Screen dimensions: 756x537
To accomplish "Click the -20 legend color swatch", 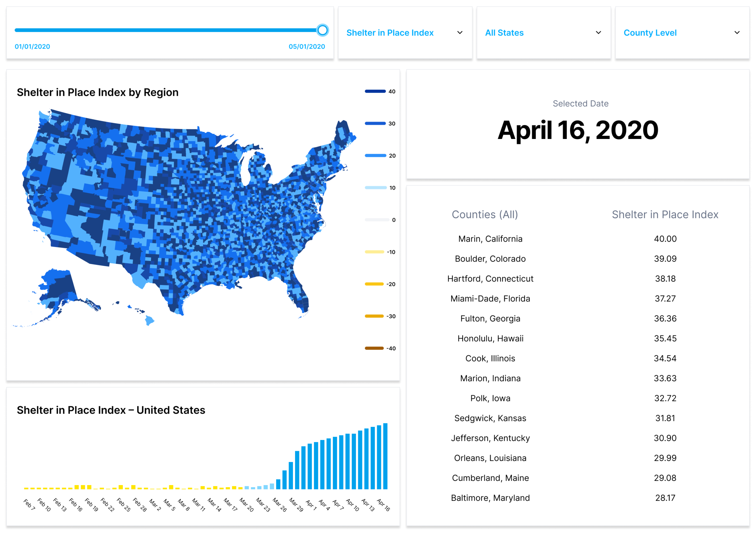I will tap(374, 284).
